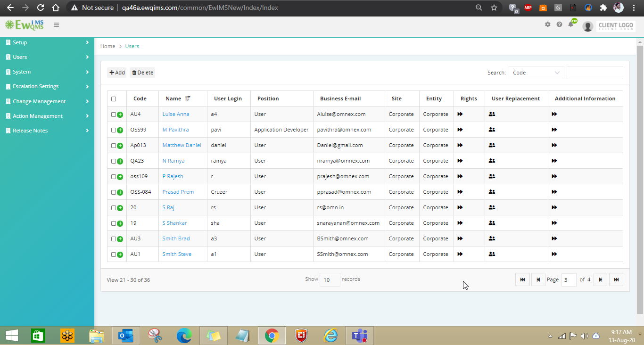Open Rights for Luise Anna row
Image resolution: width=644 pixels, height=345 pixels.
460,114
